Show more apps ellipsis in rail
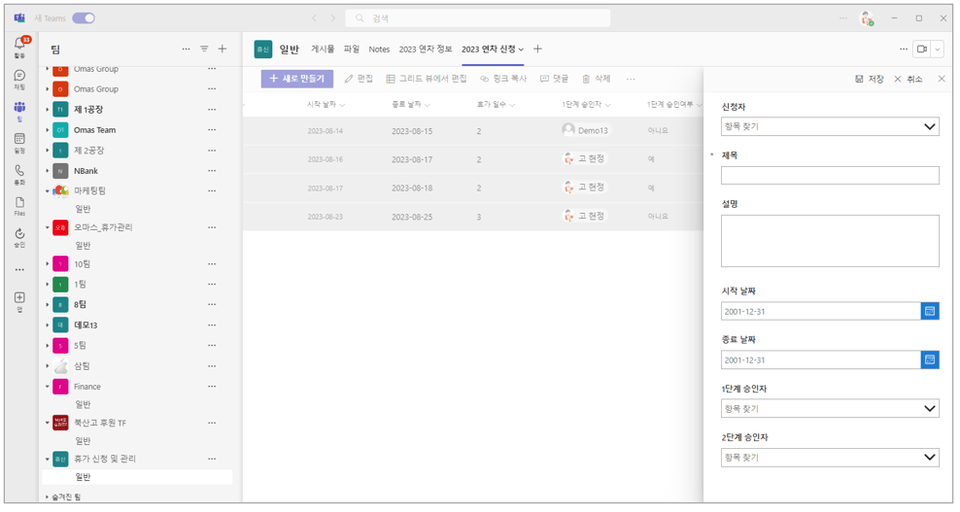This screenshot has height=512, width=960. 20,269
